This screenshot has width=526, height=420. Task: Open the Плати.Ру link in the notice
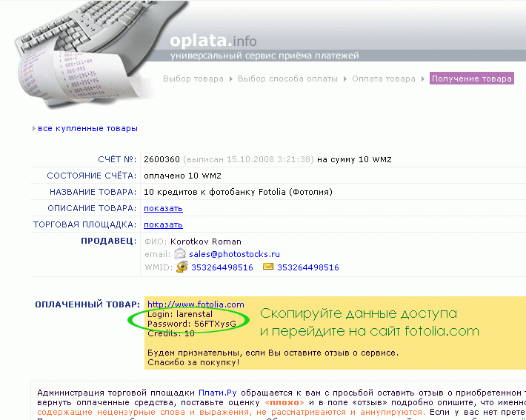[217, 393]
